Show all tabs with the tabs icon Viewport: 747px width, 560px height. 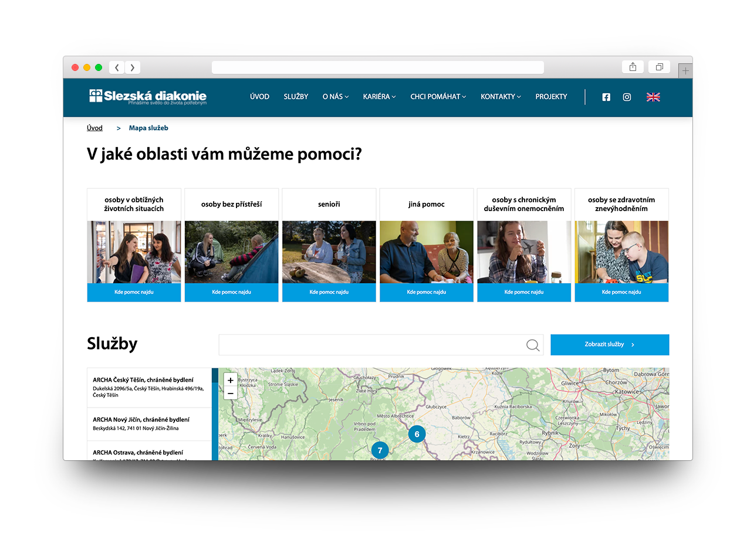[x=659, y=67]
